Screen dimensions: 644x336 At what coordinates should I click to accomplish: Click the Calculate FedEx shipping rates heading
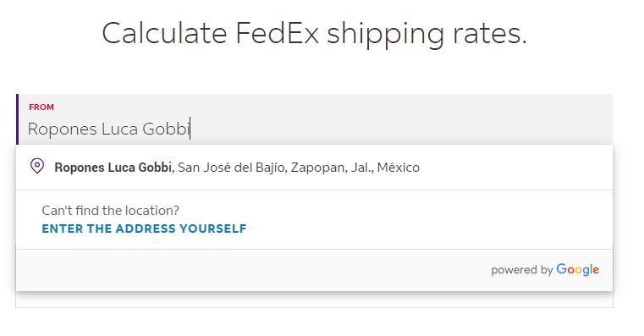click(x=314, y=34)
